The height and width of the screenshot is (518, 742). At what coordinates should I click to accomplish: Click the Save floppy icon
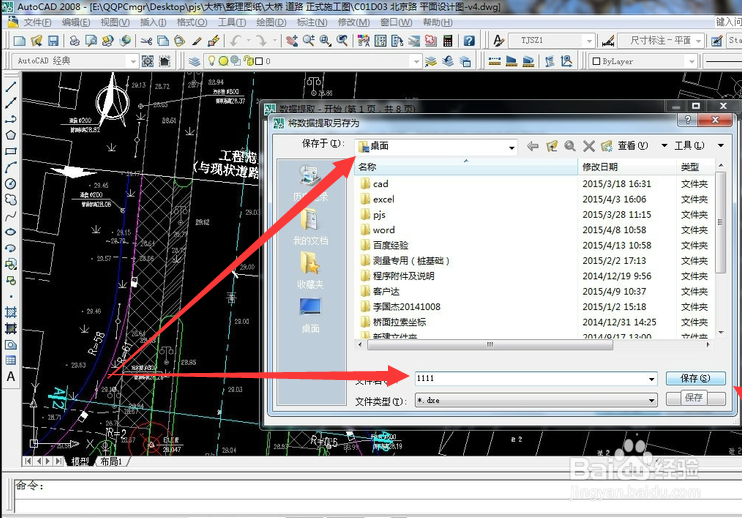53,41
